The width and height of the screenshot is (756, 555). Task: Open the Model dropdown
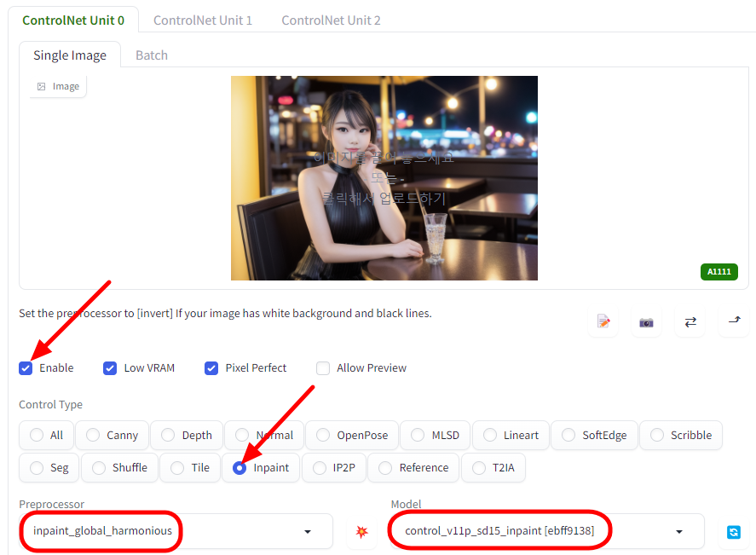click(678, 530)
